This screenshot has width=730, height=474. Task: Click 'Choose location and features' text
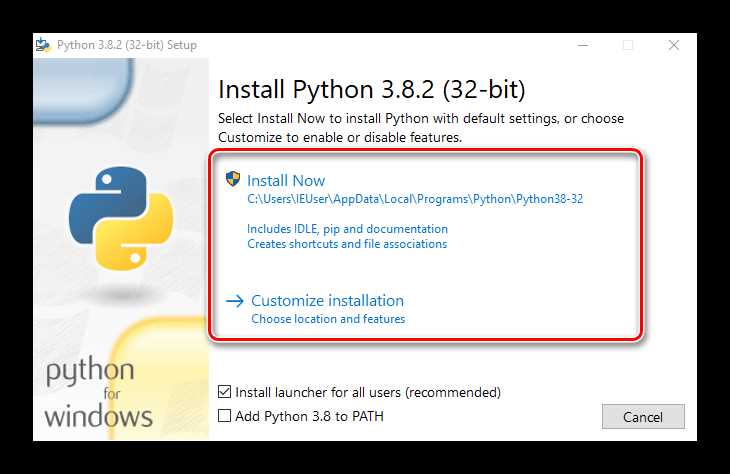[328, 319]
